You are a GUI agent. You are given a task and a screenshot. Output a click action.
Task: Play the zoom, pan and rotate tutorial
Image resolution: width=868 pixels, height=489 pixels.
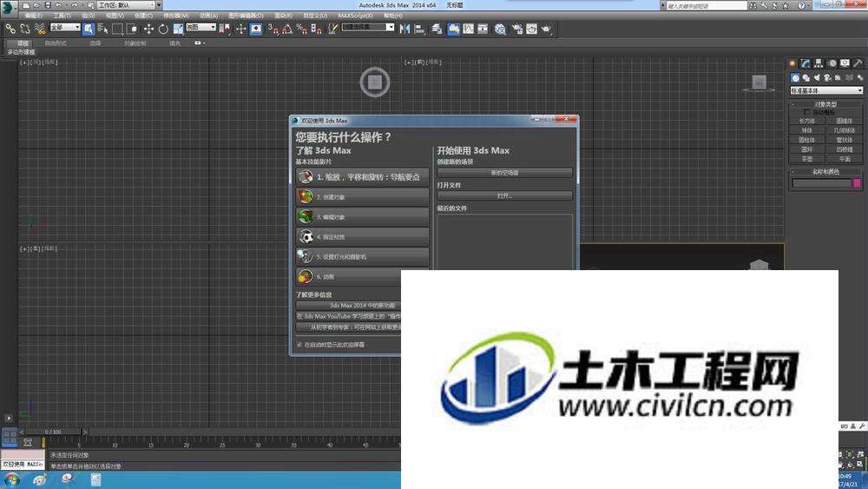363,177
